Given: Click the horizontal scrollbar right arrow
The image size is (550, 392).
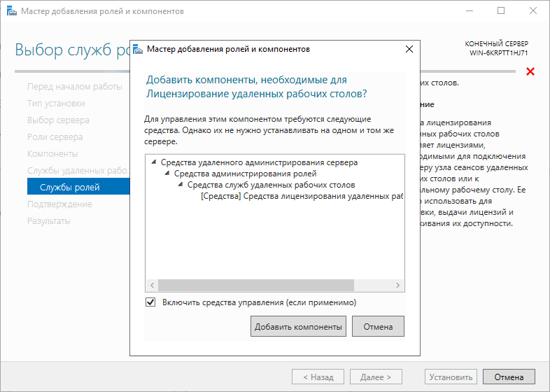Looking at the screenshot, I should [x=397, y=285].
